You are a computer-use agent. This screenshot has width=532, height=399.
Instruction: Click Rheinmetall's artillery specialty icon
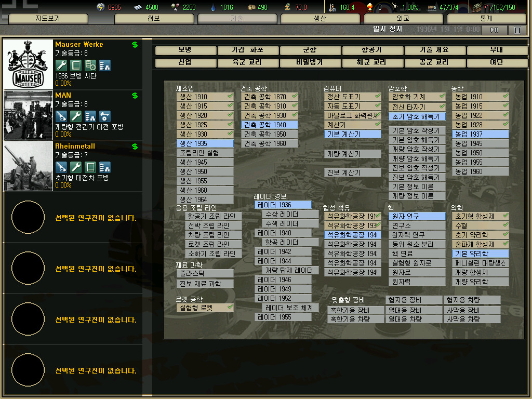coord(61,167)
